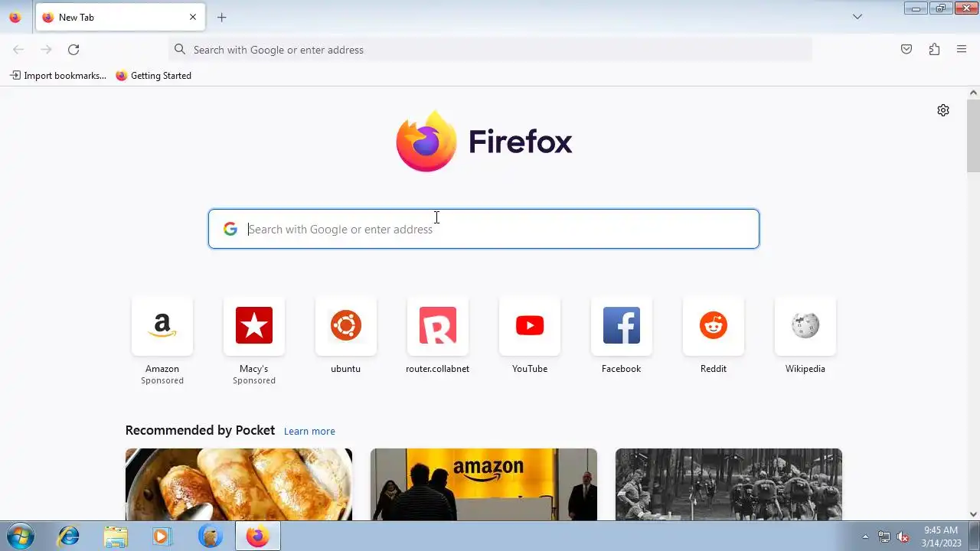Reload the current page
Screen dimensions: 980x551
pos(73,50)
